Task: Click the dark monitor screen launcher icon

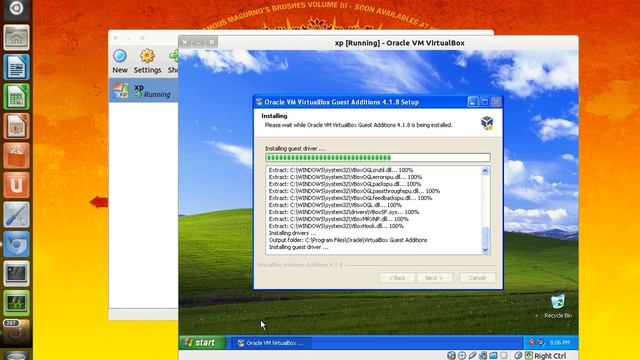Action: (x=16, y=273)
